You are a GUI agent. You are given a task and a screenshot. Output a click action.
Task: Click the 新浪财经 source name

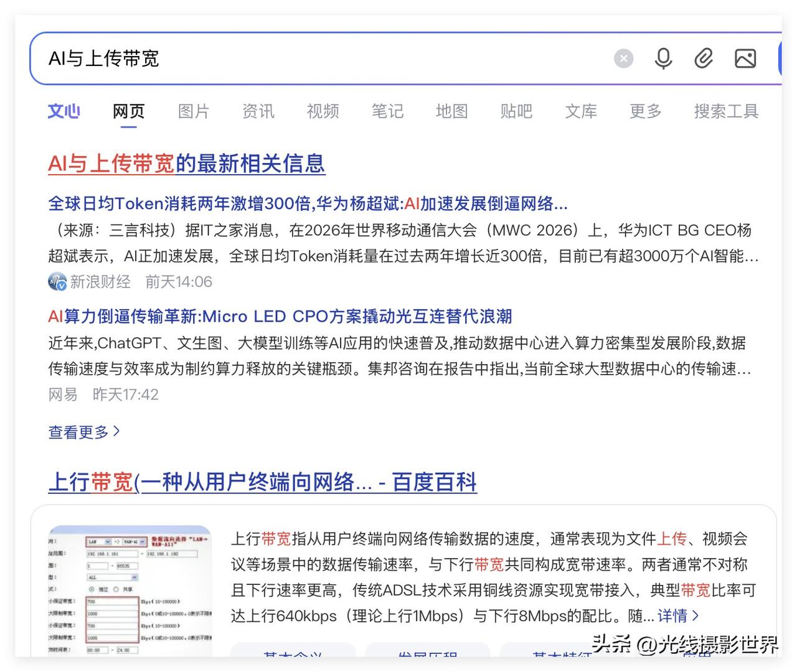(100, 282)
